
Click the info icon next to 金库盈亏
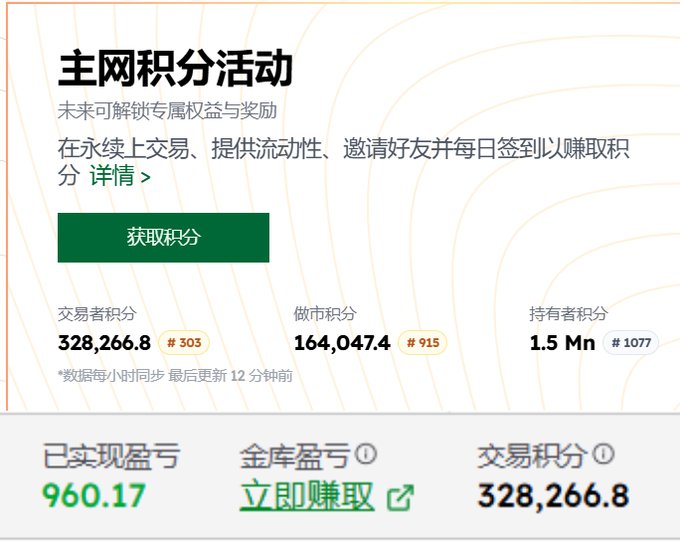point(366,455)
